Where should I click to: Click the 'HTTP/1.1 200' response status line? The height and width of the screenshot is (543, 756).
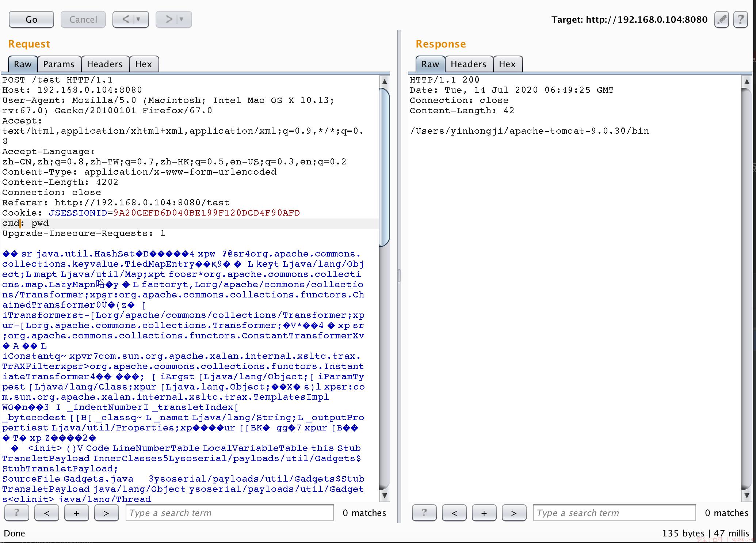[444, 80]
